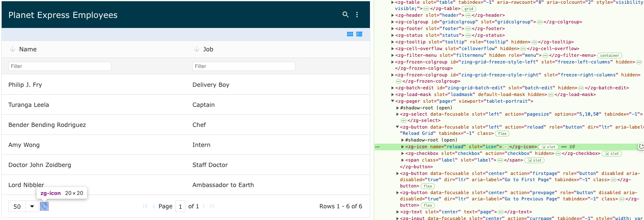The width and height of the screenshot is (644, 220).
Task: Open the search icon in the grid header
Action: tap(345, 15)
